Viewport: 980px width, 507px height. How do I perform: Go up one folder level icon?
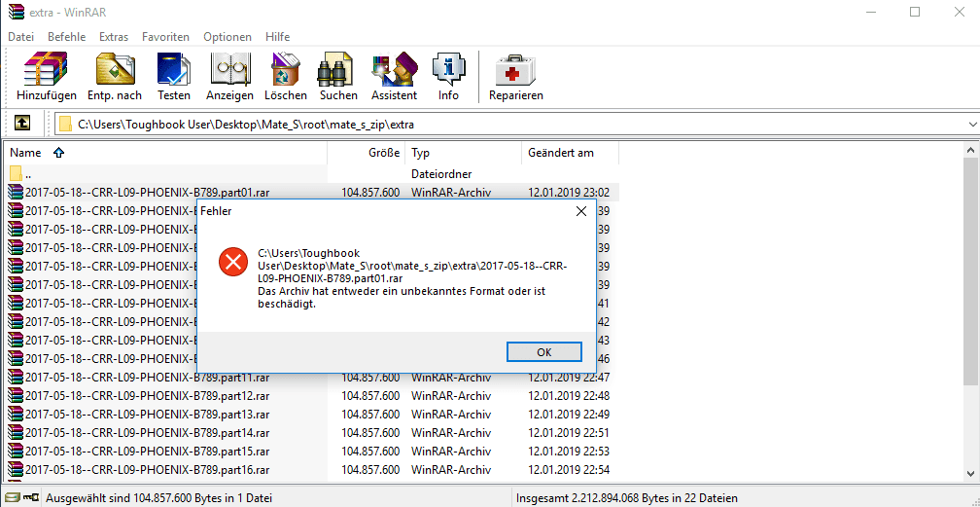click(x=21, y=124)
